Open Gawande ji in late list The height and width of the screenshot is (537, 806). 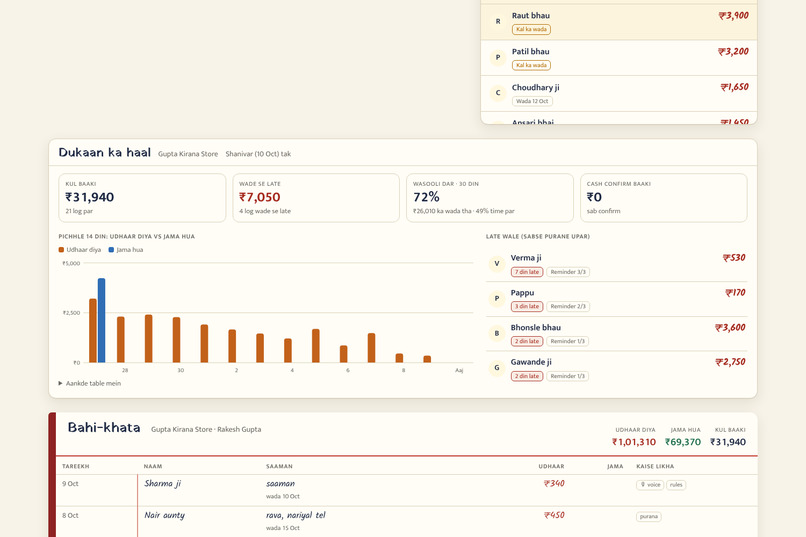531,362
